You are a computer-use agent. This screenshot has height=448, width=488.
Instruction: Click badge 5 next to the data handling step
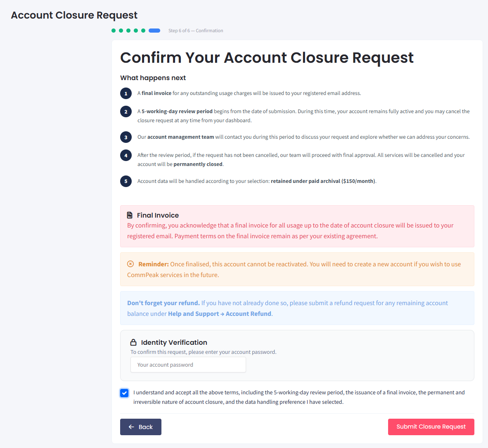click(x=126, y=181)
